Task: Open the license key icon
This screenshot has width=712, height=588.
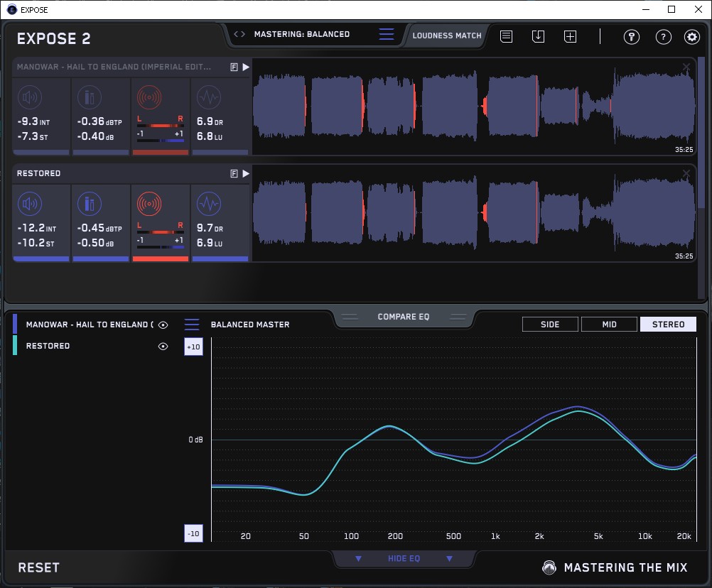Action: (x=631, y=37)
